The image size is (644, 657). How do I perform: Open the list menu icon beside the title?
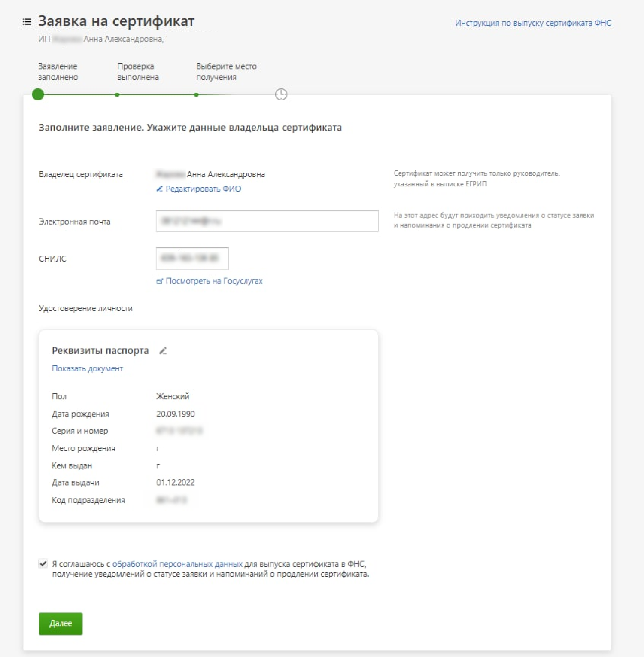pos(27,22)
